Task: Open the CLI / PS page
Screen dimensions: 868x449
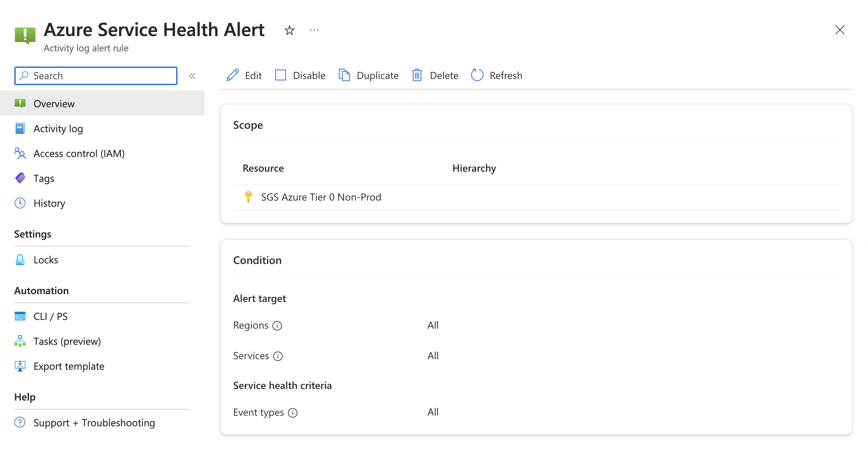Action: pyautogui.click(x=51, y=317)
